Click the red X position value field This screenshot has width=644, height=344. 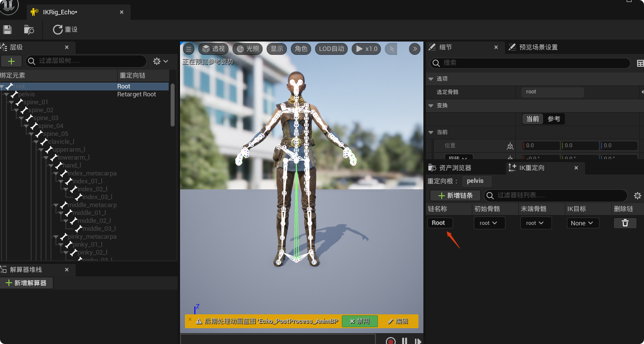click(541, 146)
